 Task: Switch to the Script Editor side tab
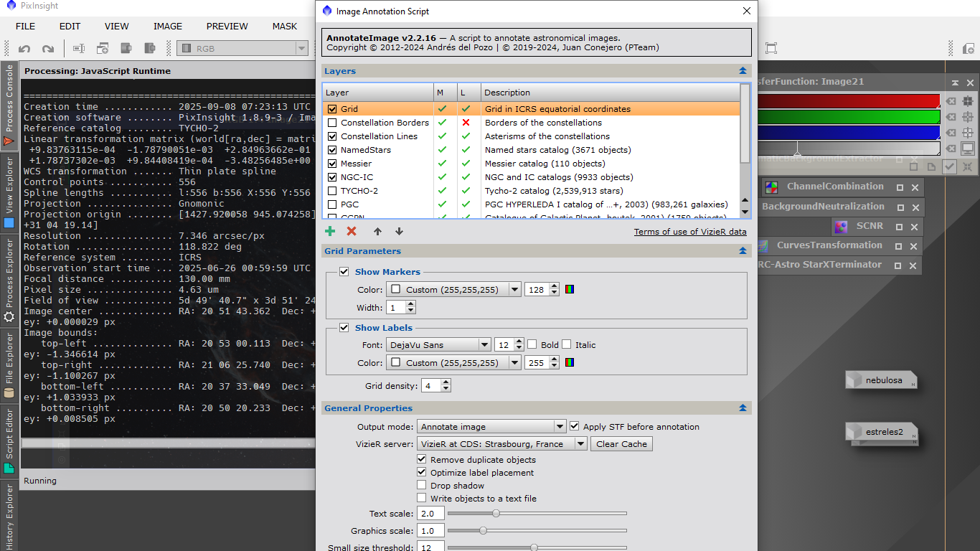(9, 441)
